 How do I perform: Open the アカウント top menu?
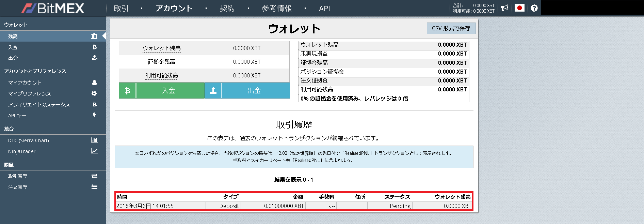click(174, 9)
